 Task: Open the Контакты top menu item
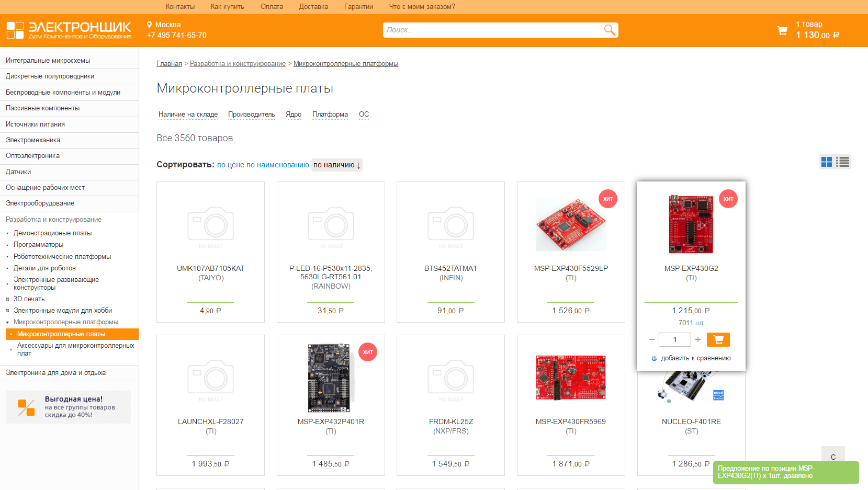click(x=180, y=7)
